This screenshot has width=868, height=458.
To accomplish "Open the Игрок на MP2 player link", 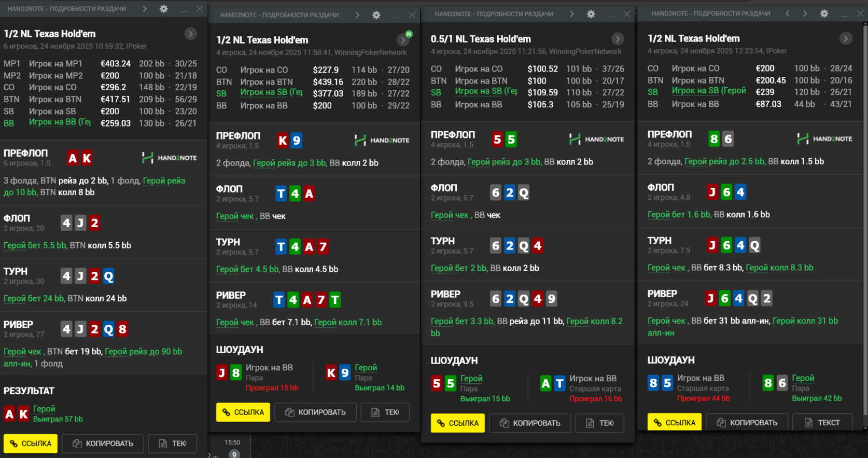I will tap(55, 76).
